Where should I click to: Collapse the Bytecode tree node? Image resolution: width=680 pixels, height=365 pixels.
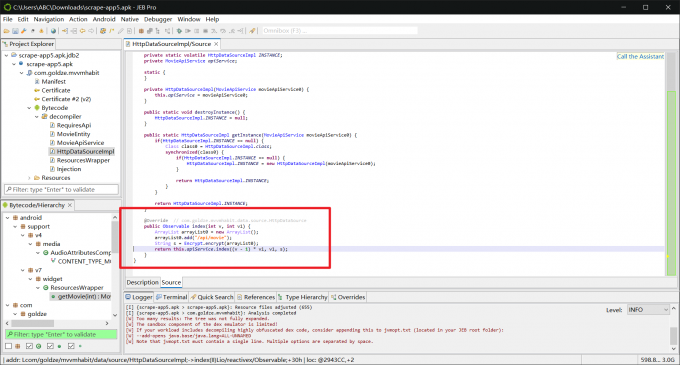[x=29, y=108]
